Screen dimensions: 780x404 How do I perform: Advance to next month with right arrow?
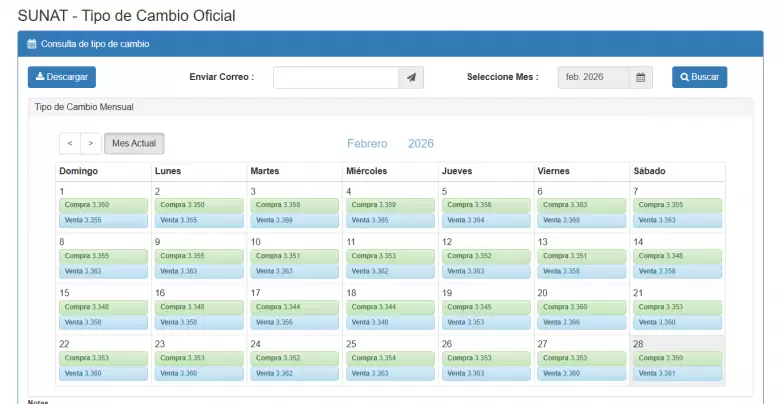(90, 144)
